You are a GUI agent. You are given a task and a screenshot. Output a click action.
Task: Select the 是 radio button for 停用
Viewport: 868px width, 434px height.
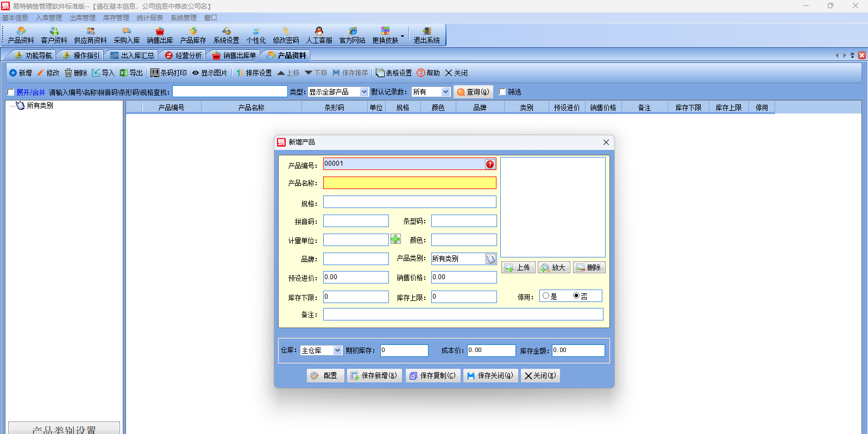(x=546, y=296)
